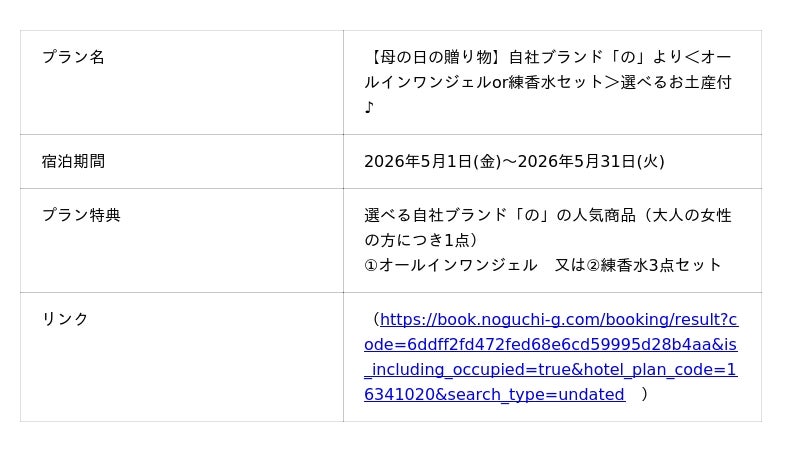Screen dimensions: 800x452
Task: Click the closing parenthesis after the URL
Action: click(x=645, y=395)
